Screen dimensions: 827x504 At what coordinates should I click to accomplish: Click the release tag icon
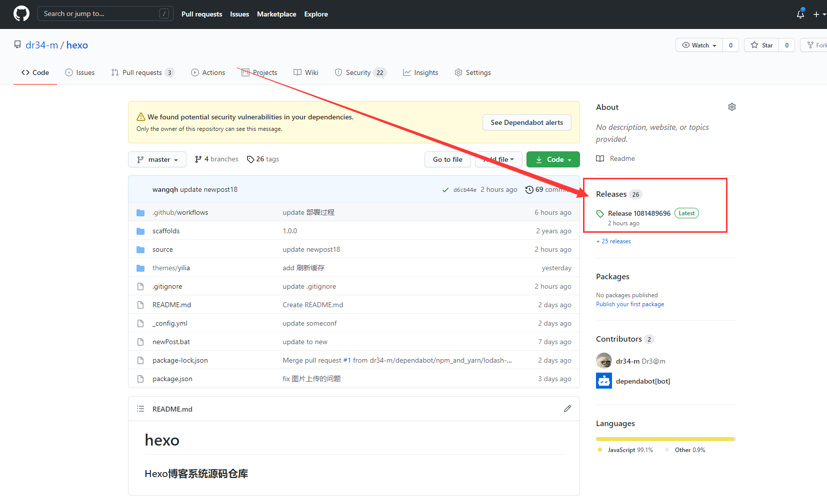(600, 214)
